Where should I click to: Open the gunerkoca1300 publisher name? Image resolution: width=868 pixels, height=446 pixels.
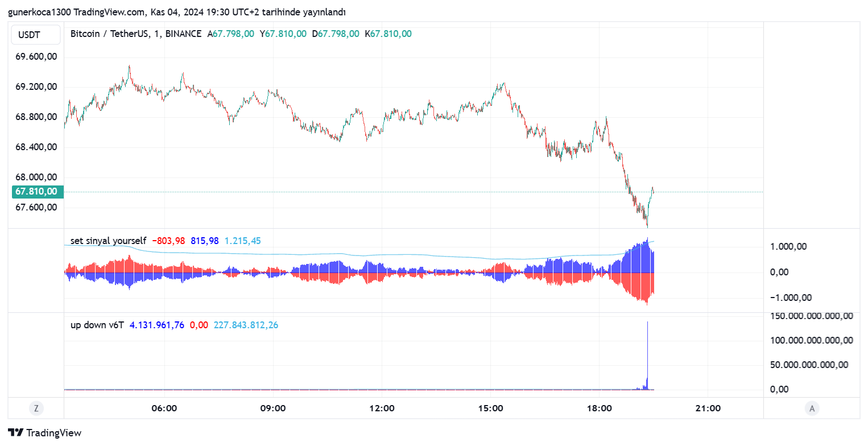point(40,12)
